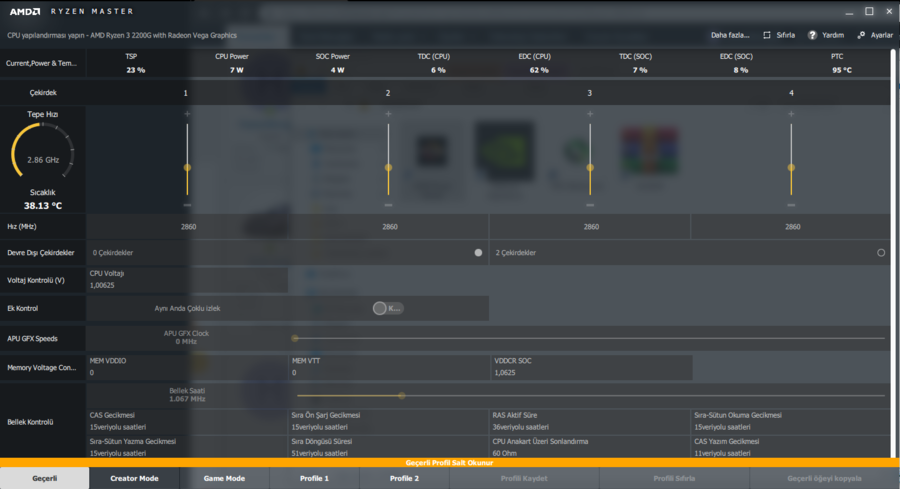Click core 2 speed slider handle
The height and width of the screenshot is (489, 900).
tap(389, 168)
